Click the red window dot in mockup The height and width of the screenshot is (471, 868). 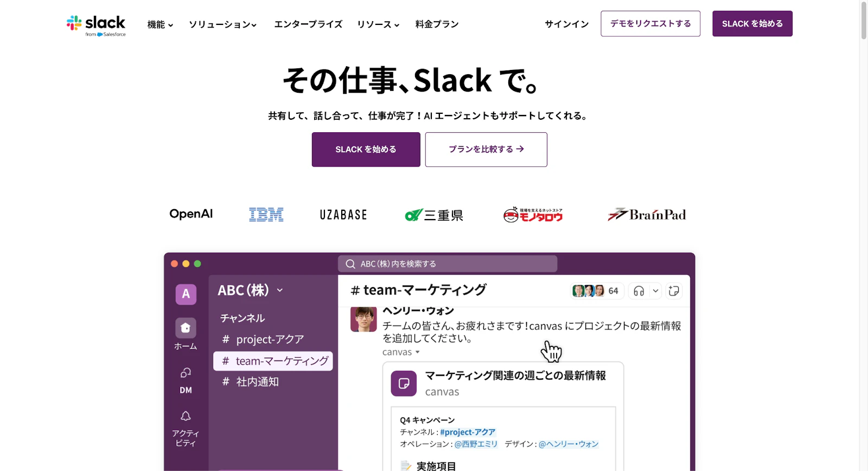pyautogui.click(x=174, y=264)
